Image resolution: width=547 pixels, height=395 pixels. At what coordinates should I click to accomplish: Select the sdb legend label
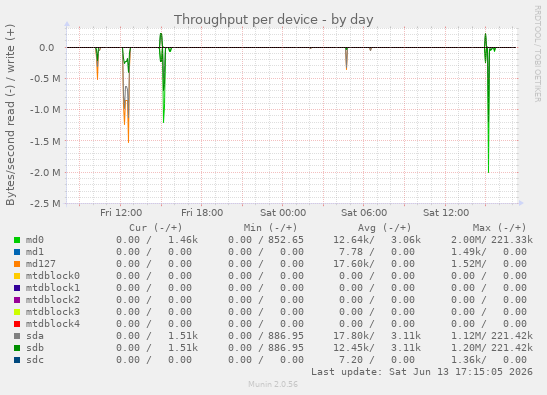pos(35,348)
